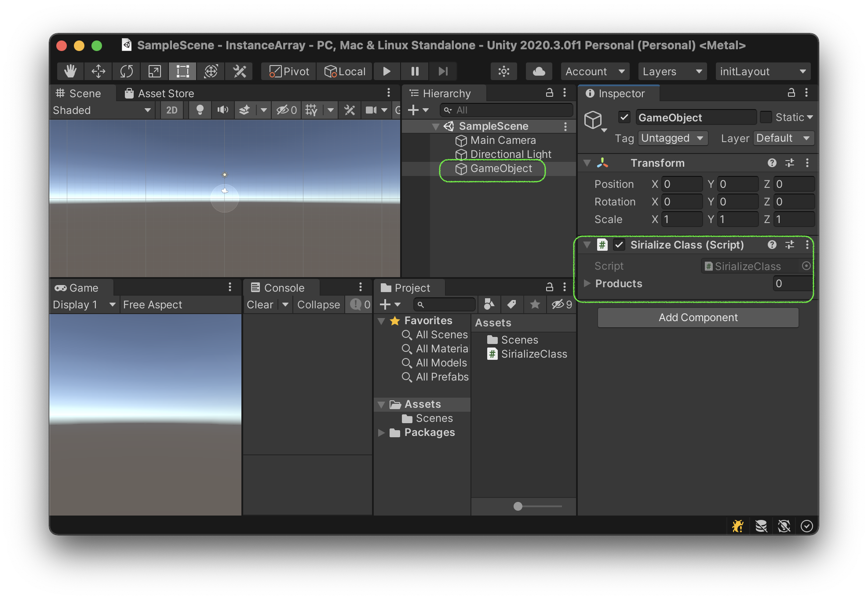Enter Play mode
The image size is (868, 600).
[x=386, y=71]
